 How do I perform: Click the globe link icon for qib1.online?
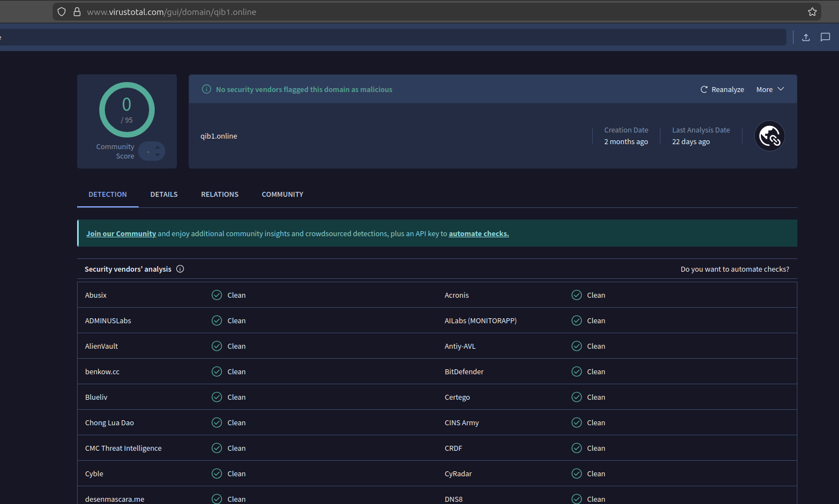coord(769,136)
